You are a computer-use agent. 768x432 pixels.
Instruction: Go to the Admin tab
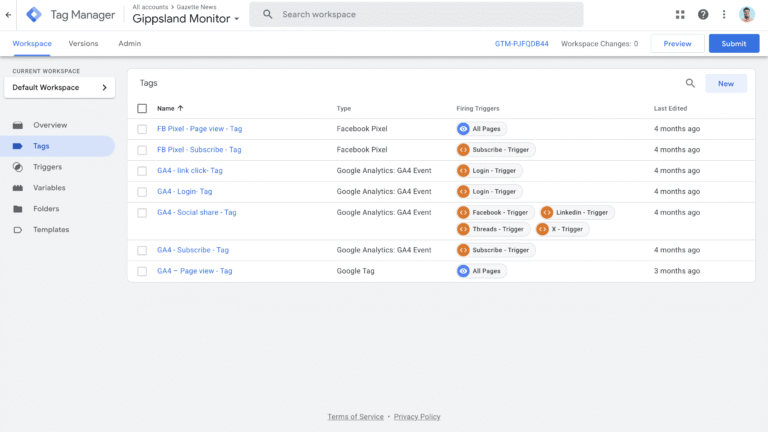point(129,44)
